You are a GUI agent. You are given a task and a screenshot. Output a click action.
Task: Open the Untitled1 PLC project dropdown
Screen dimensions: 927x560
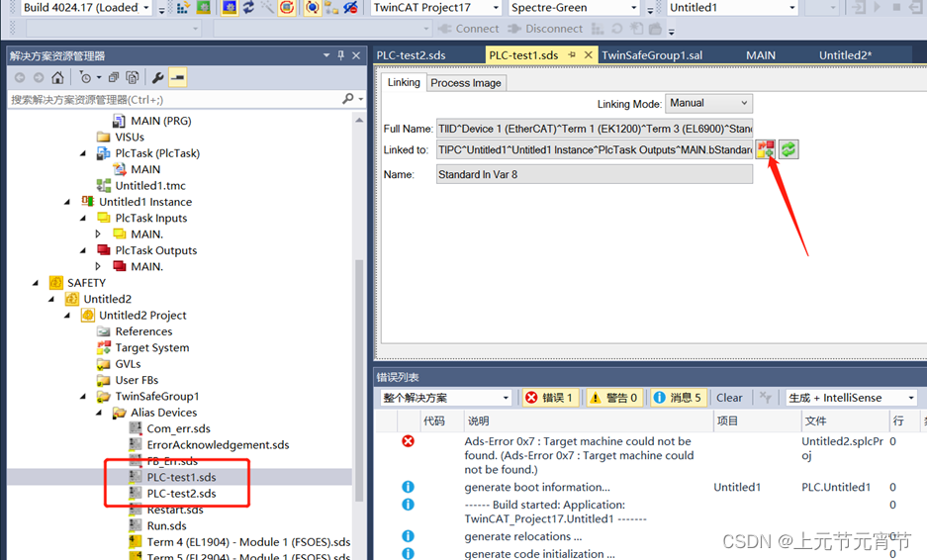[x=792, y=8]
